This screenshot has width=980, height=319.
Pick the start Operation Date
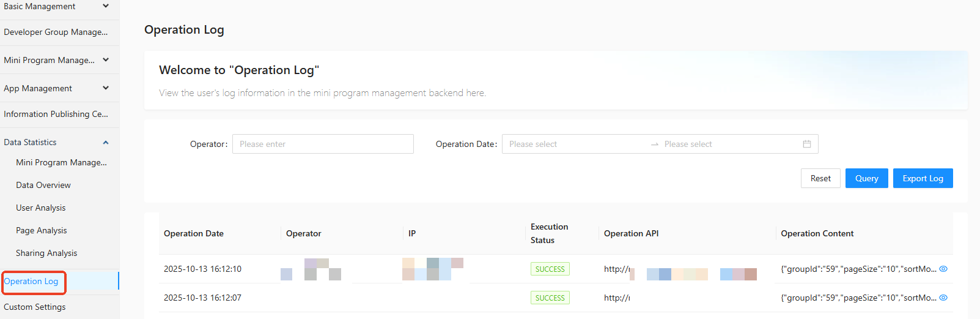(x=575, y=144)
